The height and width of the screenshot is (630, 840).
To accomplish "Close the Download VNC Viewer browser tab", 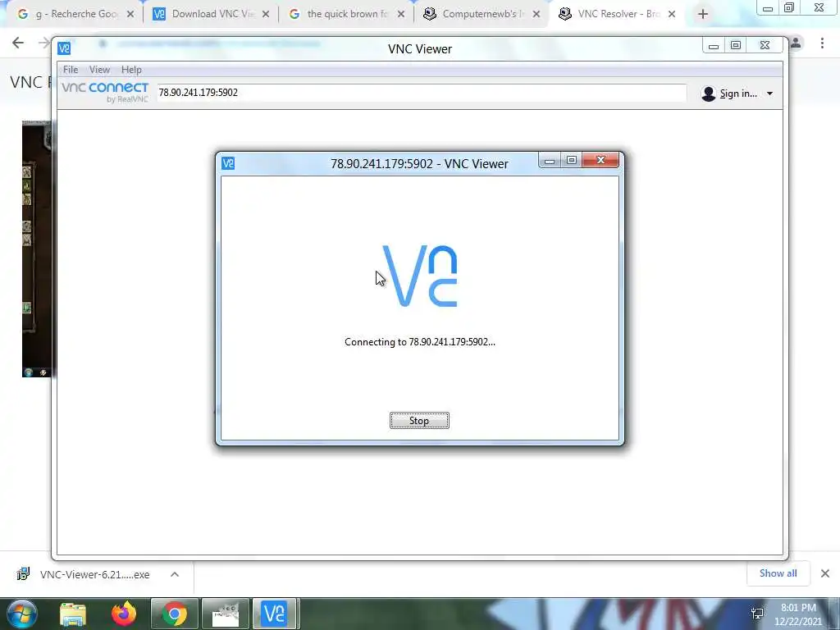I will pyautogui.click(x=266, y=15).
